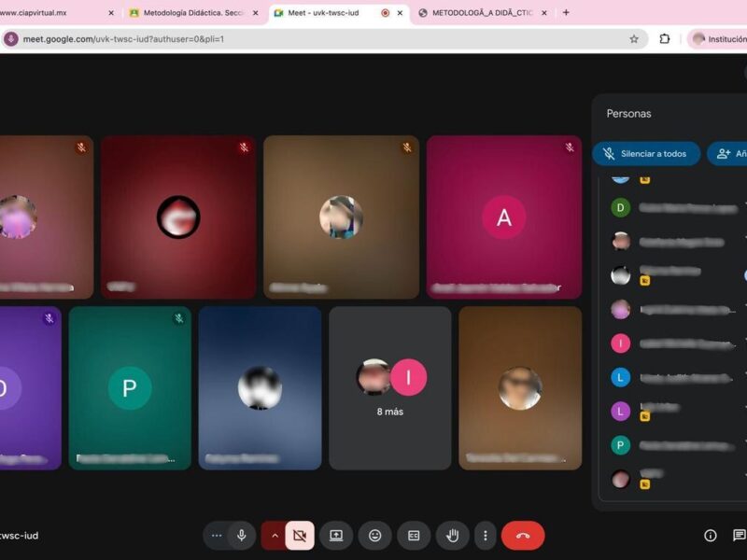Toggle closed captions button
The width and height of the screenshot is (747, 560).
(414, 535)
